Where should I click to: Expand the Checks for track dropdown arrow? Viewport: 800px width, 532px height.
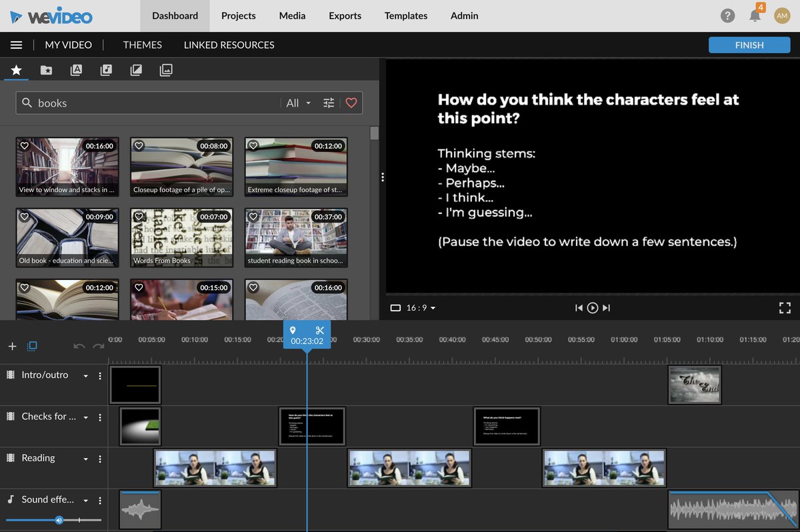tap(85, 417)
